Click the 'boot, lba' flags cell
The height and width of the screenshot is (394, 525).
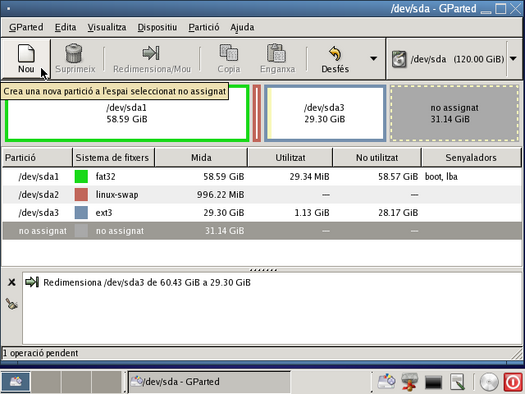tap(441, 176)
